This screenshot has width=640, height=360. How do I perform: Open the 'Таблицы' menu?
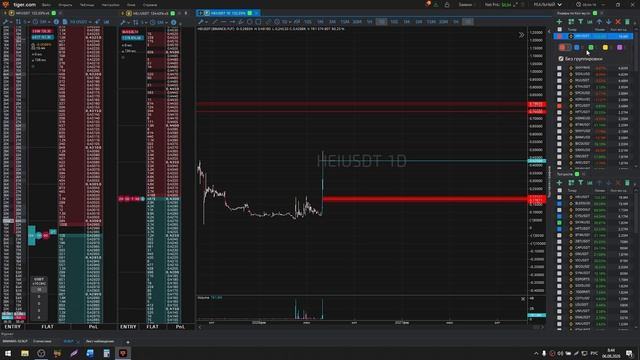pos(87,5)
